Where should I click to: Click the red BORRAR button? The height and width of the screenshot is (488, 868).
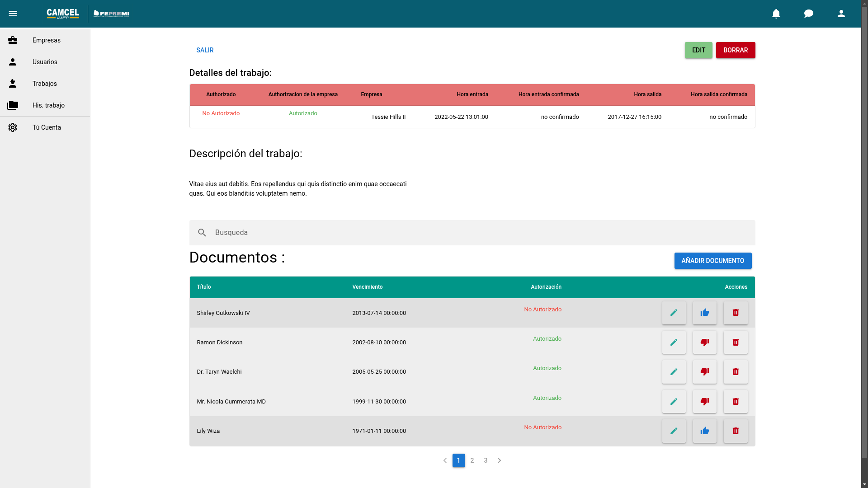point(736,50)
